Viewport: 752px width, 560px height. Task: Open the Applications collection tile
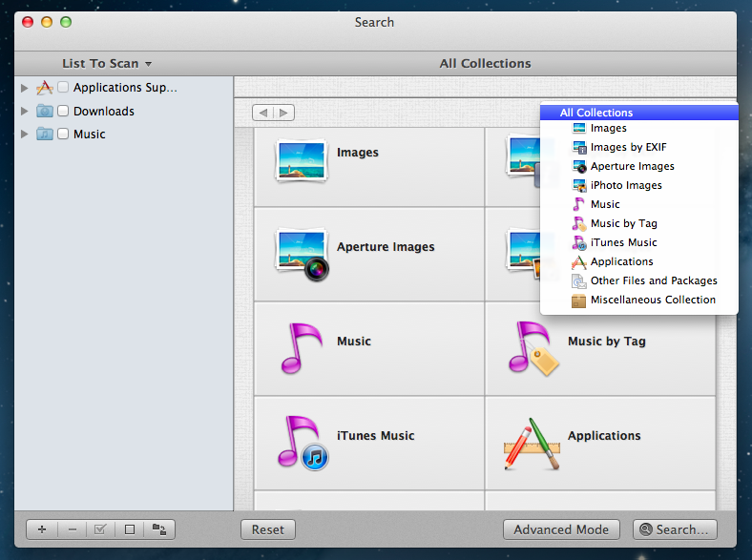(599, 443)
